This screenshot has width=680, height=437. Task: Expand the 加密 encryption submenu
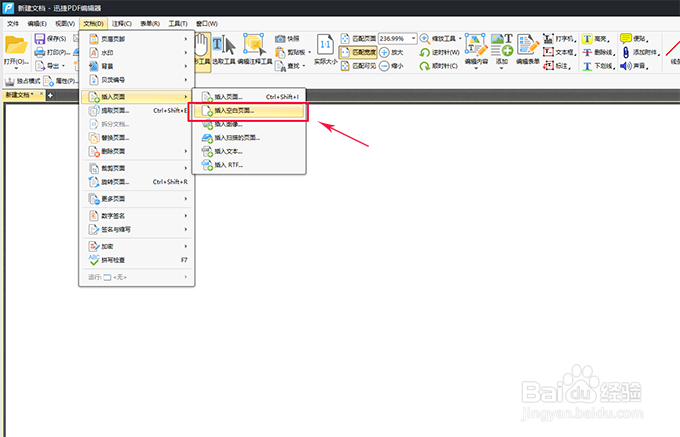coord(137,246)
